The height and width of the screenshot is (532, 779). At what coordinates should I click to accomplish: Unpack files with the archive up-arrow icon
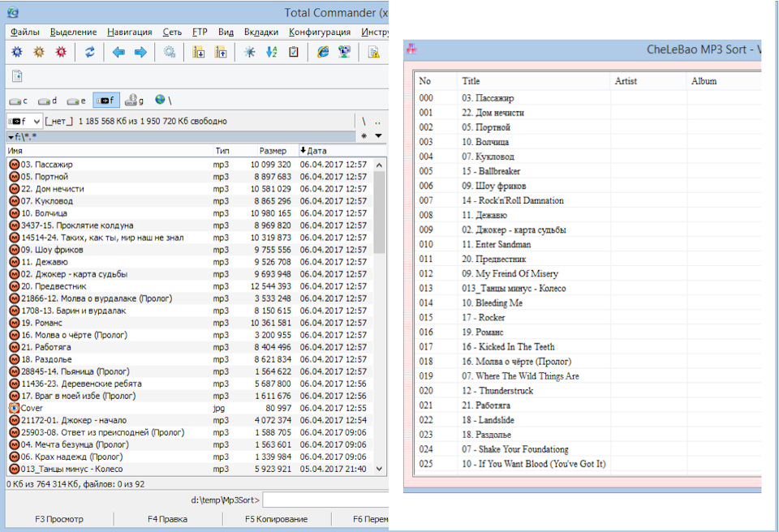point(220,52)
